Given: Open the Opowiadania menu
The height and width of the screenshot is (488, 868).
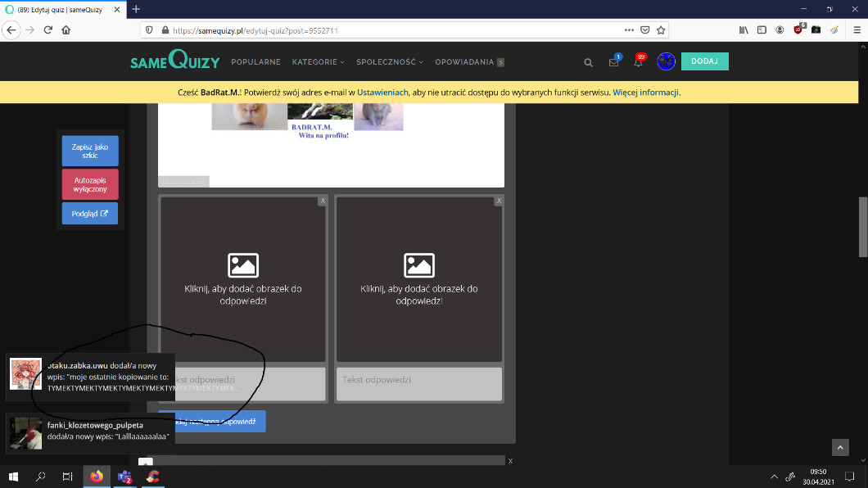Looking at the screenshot, I should tap(468, 62).
